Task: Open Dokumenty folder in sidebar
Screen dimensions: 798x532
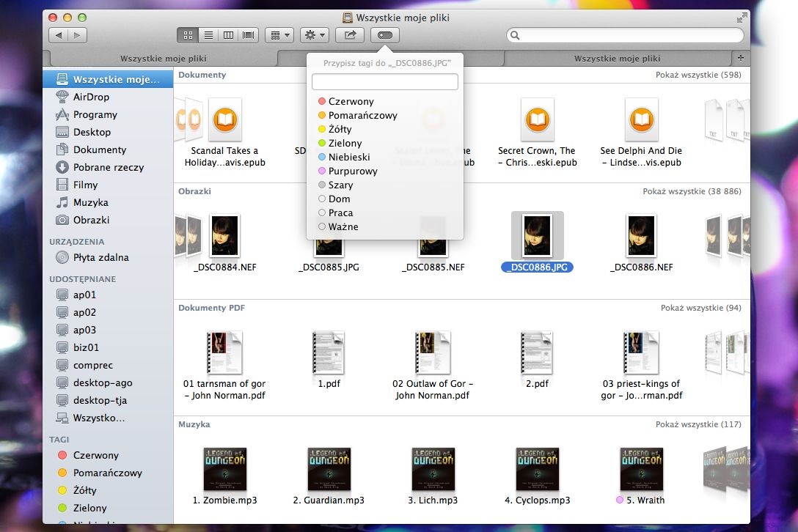Action: 108,149
